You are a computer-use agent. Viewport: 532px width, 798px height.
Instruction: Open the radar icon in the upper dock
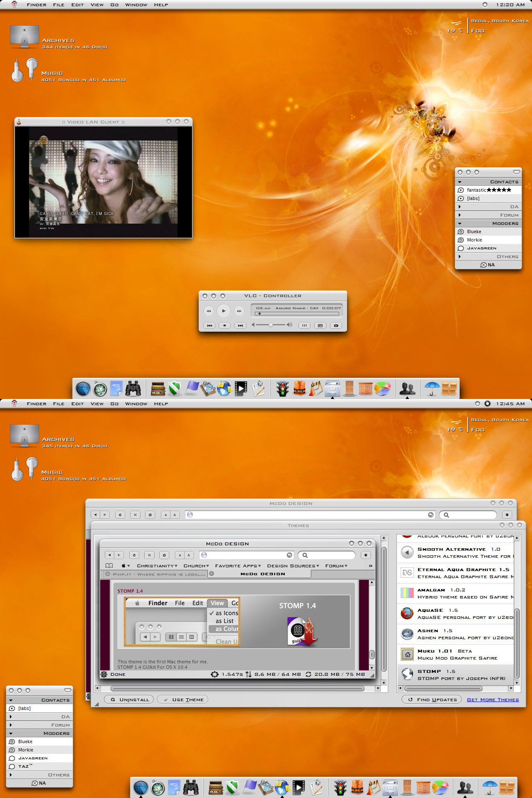[x=83, y=389]
